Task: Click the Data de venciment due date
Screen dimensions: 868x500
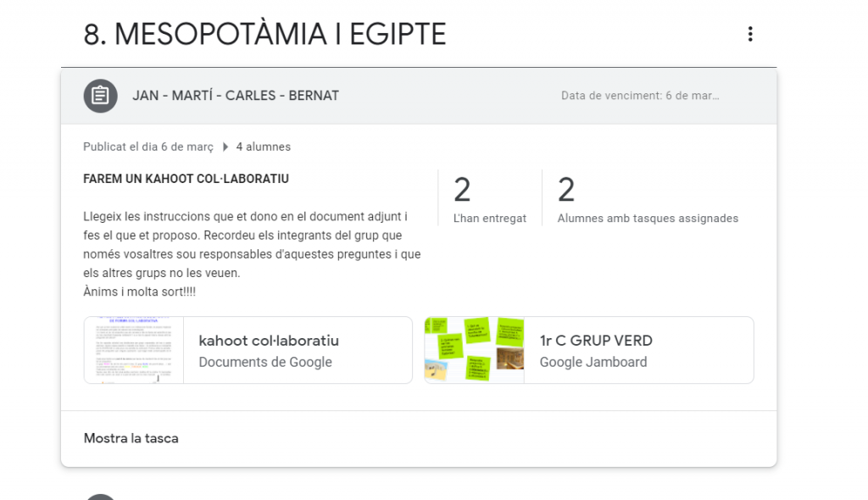Action: pyautogui.click(x=639, y=96)
